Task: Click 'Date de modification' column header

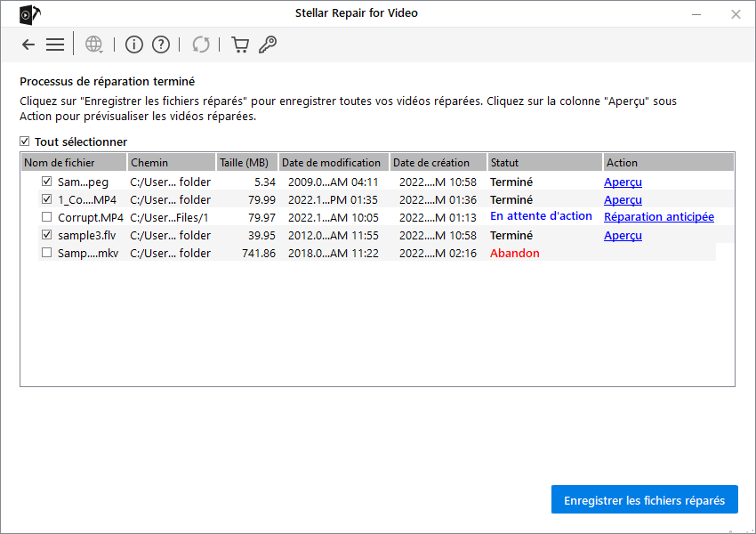Action: 334,163
